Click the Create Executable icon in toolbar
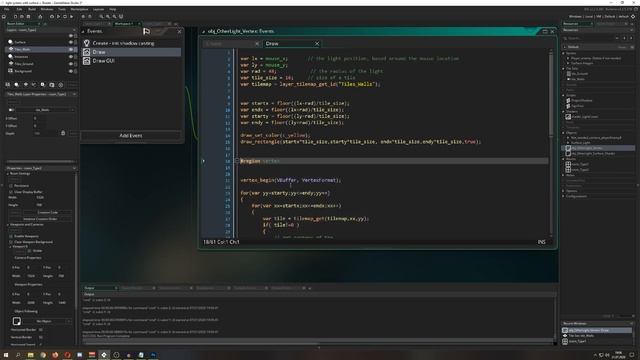Viewport: 640px width, 360px height. coord(40,17)
